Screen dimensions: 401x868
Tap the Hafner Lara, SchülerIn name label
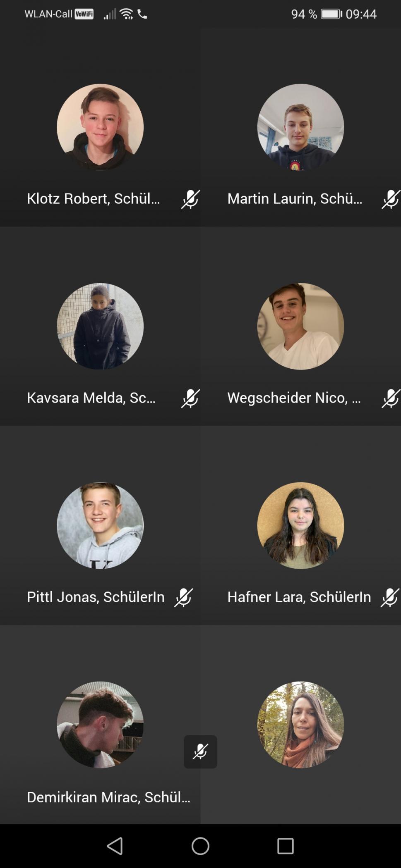299,597
